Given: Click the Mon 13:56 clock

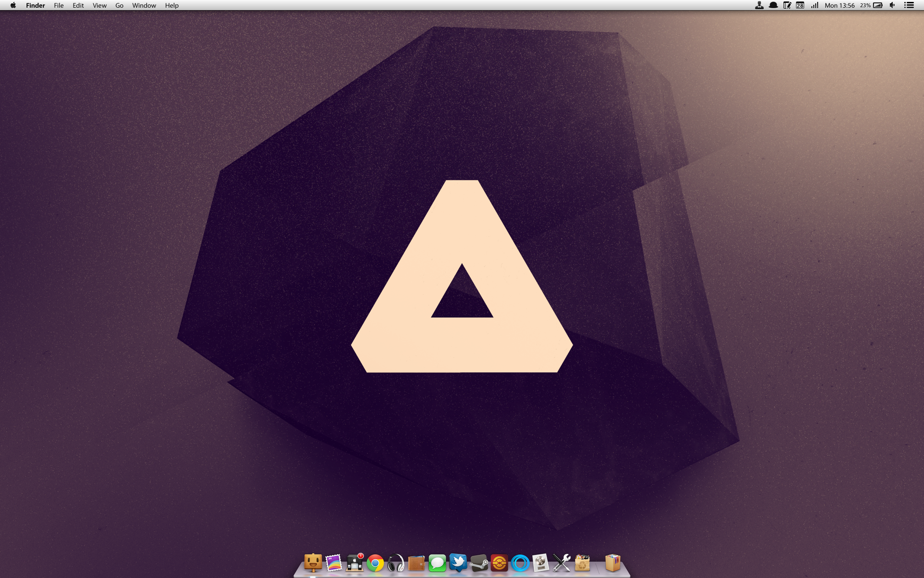Looking at the screenshot, I should click(840, 5).
